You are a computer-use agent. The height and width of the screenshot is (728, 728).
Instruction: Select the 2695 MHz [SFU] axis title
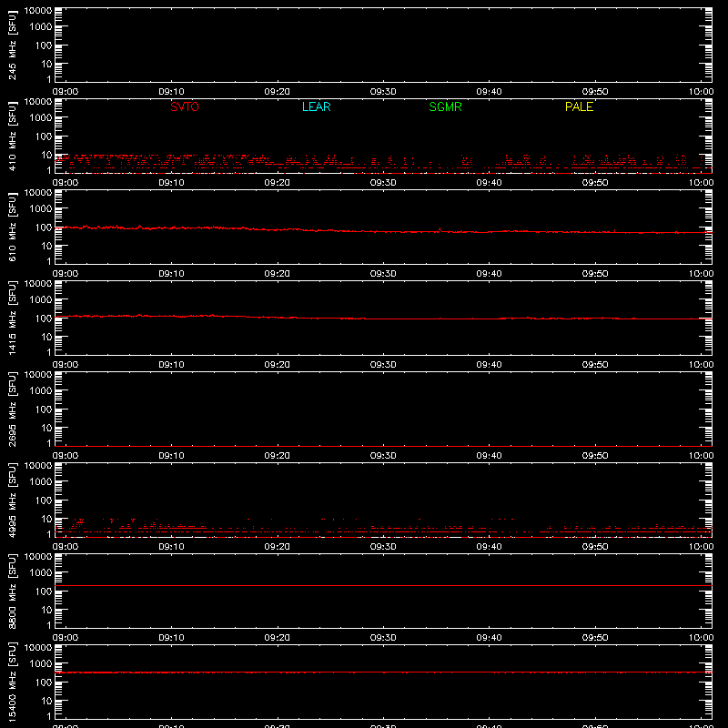(12, 409)
